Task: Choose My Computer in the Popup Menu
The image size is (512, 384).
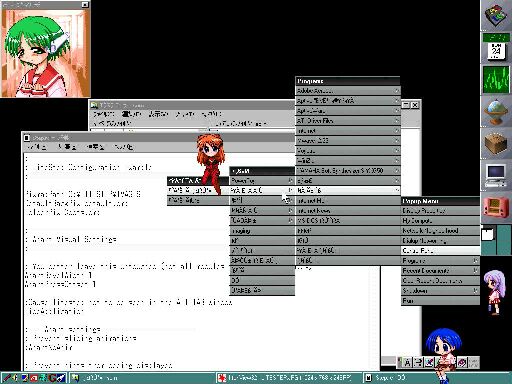Action: coord(440,220)
